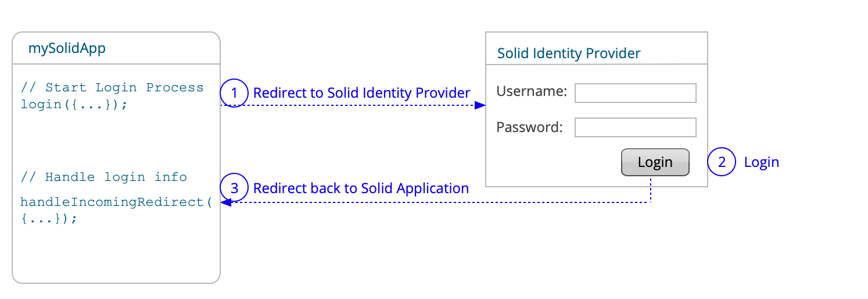
Task: Click the circled number 2 step marker
Action: [x=722, y=162]
